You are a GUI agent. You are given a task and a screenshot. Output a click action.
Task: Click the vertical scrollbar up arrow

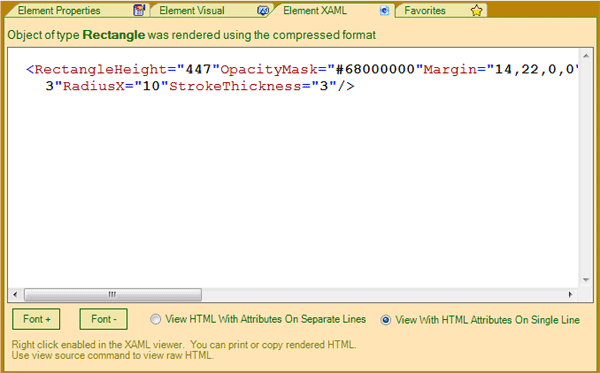coord(586,56)
